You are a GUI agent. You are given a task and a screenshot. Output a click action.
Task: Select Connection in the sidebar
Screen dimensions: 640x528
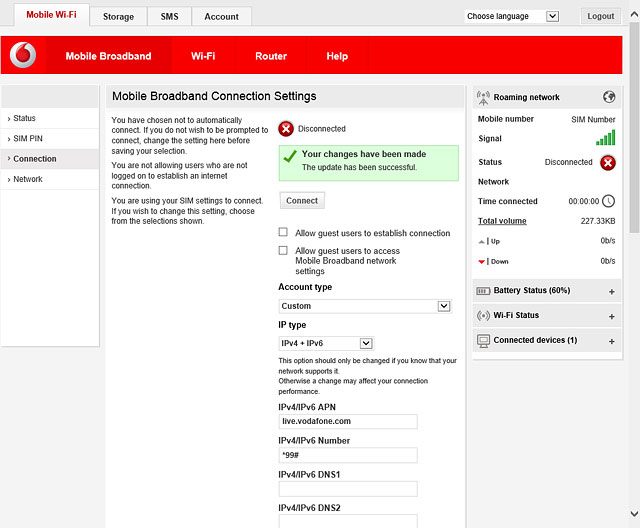coord(50,159)
